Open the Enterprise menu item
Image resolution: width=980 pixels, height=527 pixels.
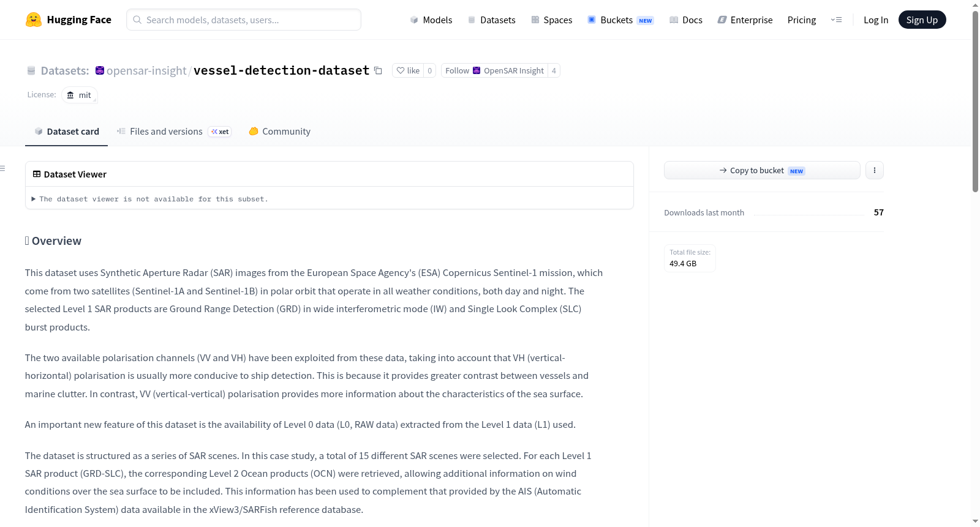(x=745, y=20)
